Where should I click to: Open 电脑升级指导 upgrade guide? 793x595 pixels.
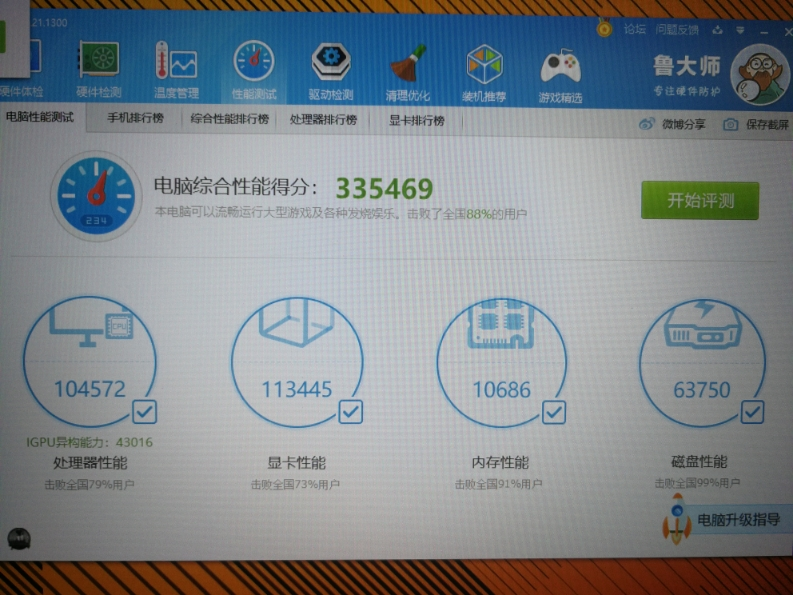coord(738,520)
